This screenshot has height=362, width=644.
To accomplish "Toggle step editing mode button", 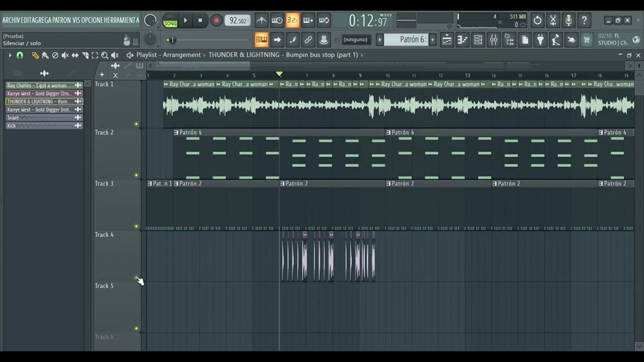I will pyautogui.click(x=292, y=40).
